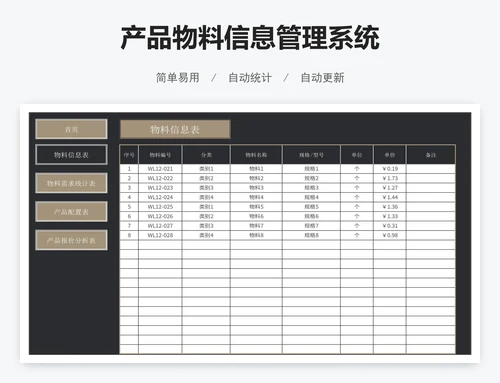Select cell WL12-024
This screenshot has height=383, width=500.
[160, 197]
